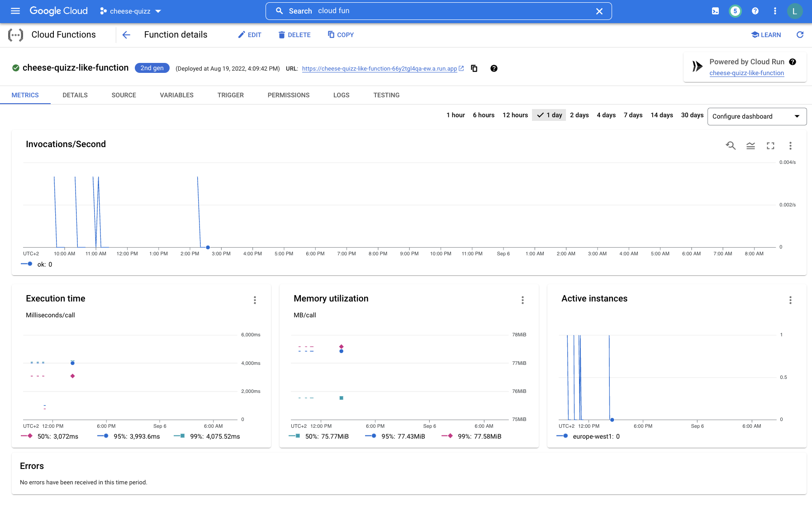Click Execution time 50% legend entry
The height and width of the screenshot is (526, 812).
click(50, 436)
